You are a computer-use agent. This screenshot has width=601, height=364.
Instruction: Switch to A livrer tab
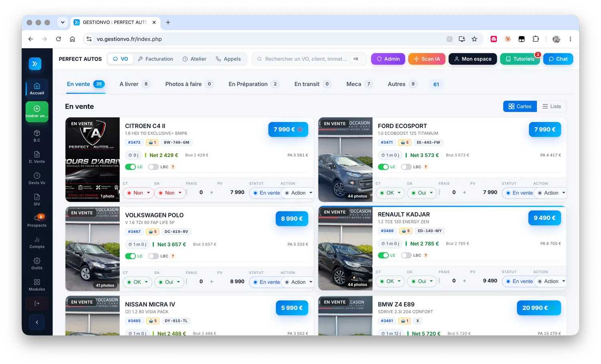[x=134, y=84]
